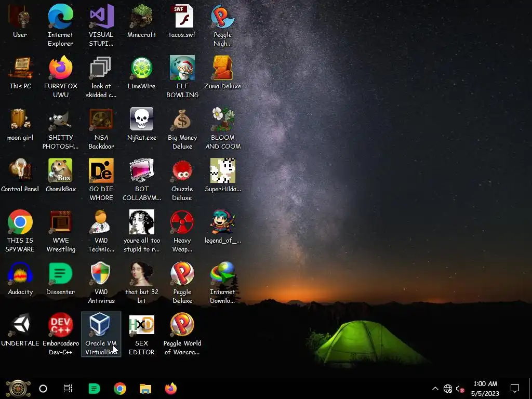This screenshot has width=532, height=399.
Task: Open the Start menu button
Action: tap(18, 389)
